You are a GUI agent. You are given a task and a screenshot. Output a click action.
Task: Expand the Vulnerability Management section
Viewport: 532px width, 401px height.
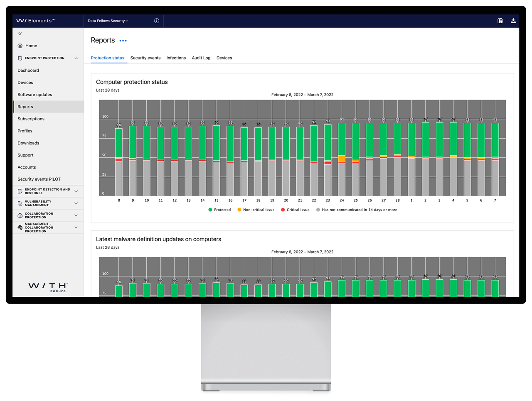pos(76,203)
